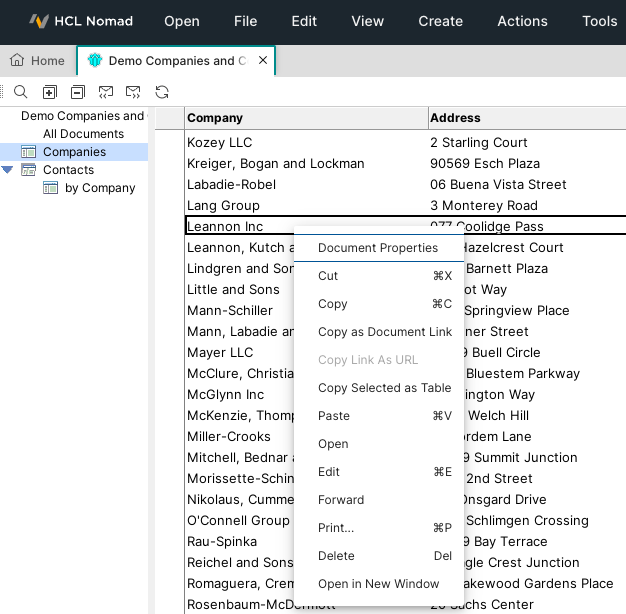Screen dimensions: 626x614
Task: Choose Paste from context menu
Action: pyautogui.click(x=378, y=416)
